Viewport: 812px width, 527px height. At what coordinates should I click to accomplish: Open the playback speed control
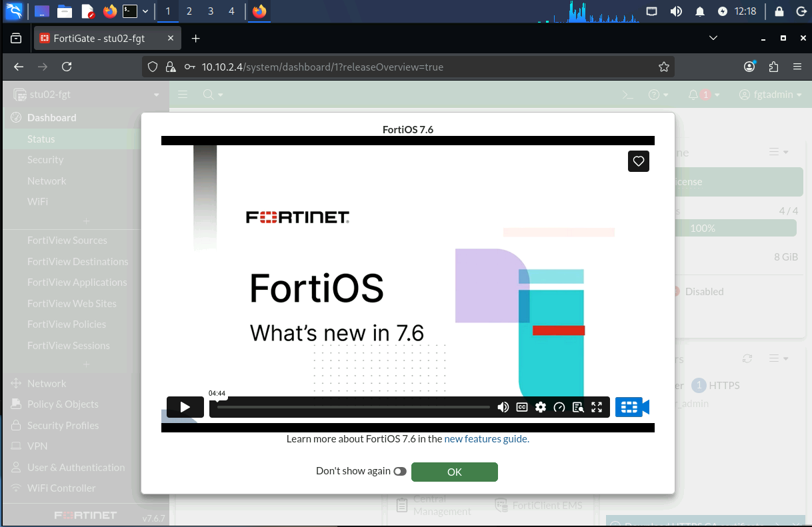click(559, 407)
